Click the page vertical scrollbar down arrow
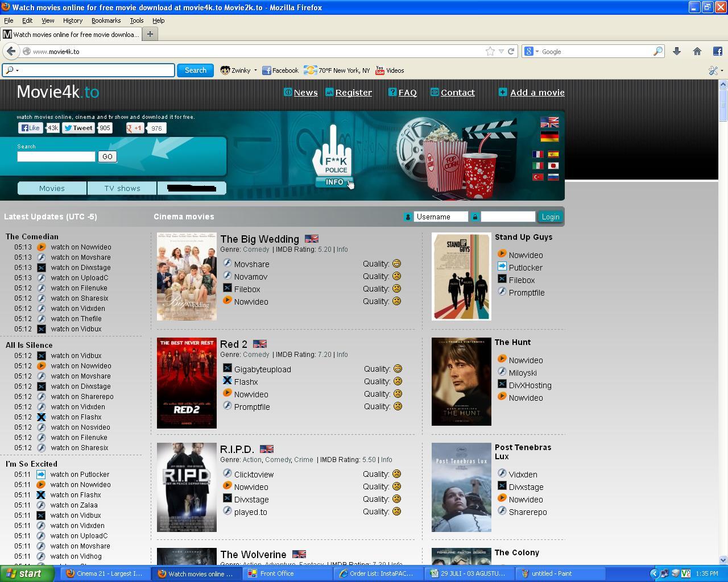The image size is (728, 582). (723, 559)
